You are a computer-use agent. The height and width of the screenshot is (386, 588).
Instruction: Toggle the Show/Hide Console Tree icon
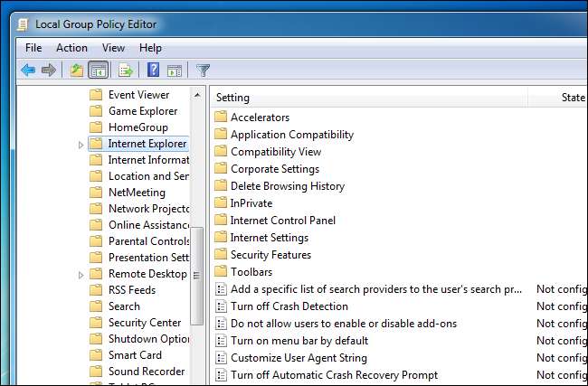(x=99, y=70)
